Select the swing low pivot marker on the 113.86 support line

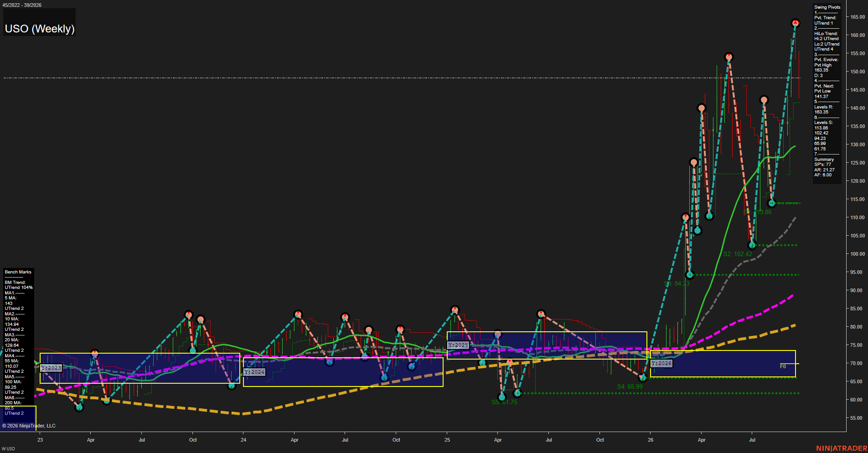pos(772,203)
